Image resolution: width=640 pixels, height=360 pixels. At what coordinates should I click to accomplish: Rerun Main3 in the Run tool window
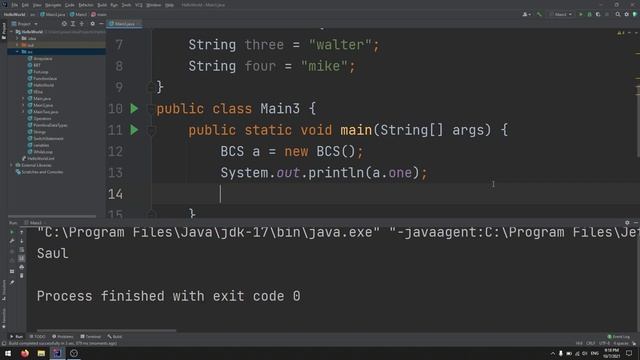pos(12,232)
